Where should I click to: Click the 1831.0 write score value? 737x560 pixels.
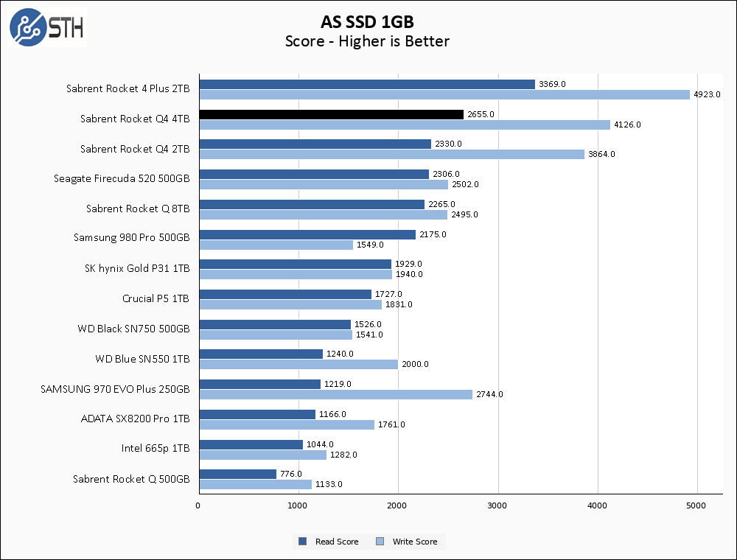[399, 304]
